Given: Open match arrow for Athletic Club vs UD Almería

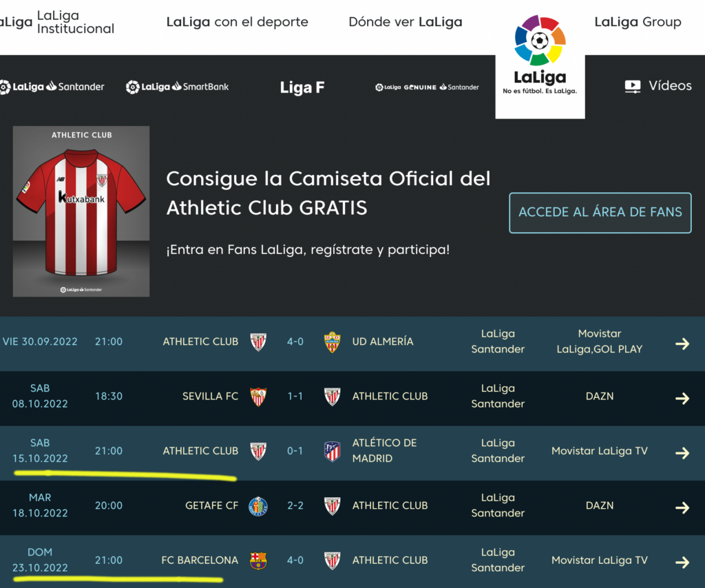Looking at the screenshot, I should (682, 344).
